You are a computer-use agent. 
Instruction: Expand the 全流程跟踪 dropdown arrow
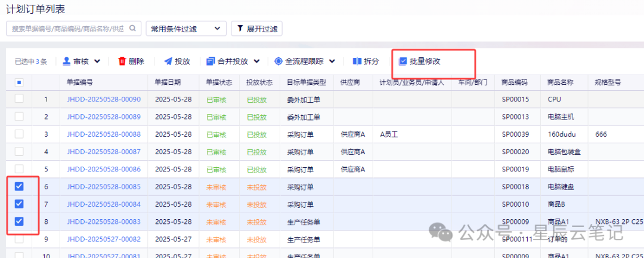pos(332,62)
